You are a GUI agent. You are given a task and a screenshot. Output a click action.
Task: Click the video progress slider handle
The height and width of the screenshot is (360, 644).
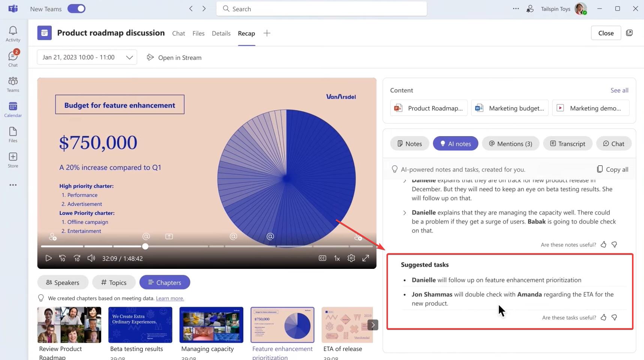145,246
